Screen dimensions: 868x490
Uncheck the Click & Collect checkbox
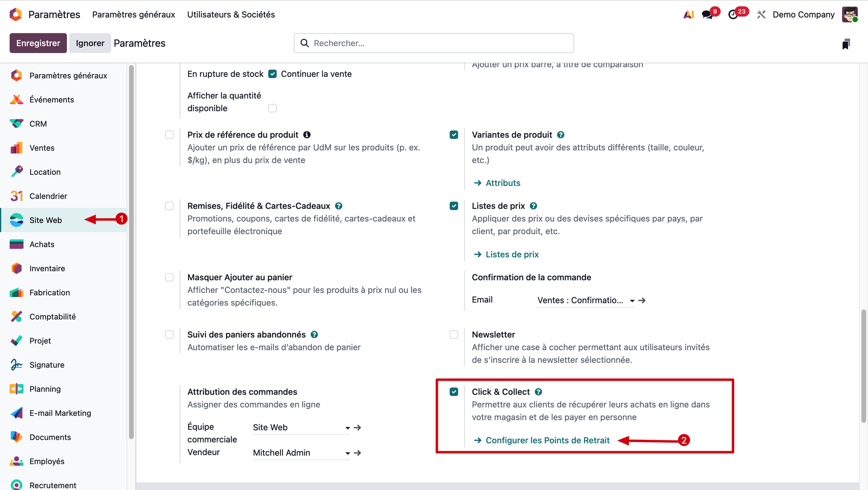tap(454, 392)
